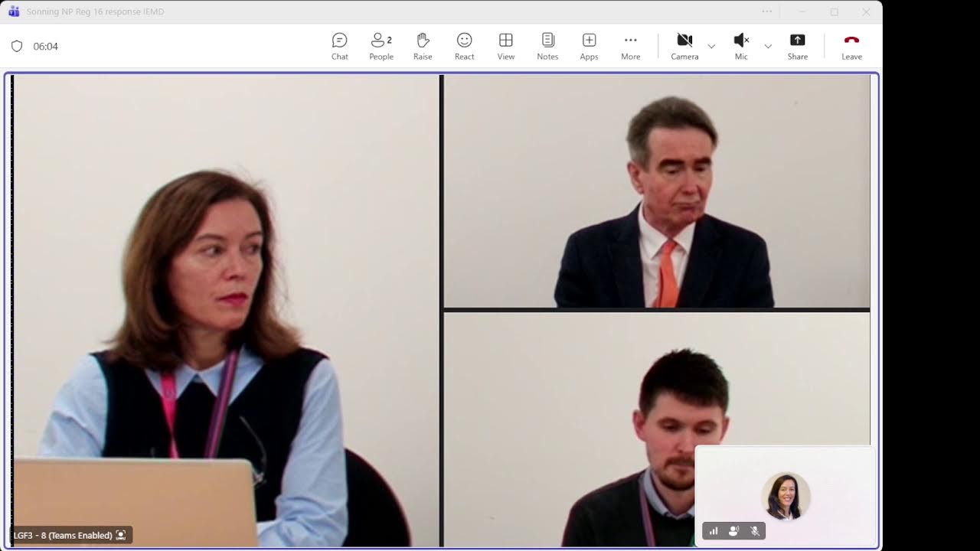Share your screen content
The height and width of the screenshot is (551, 980).
(798, 46)
